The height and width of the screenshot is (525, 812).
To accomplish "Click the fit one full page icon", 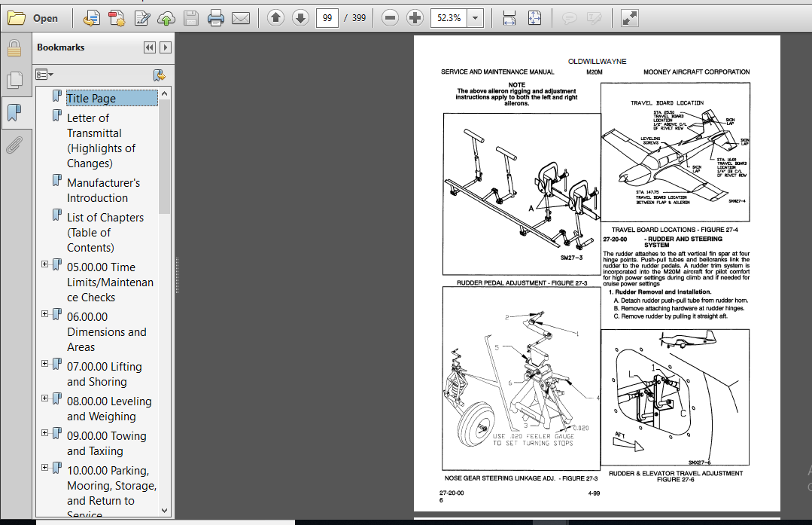I will [x=534, y=18].
